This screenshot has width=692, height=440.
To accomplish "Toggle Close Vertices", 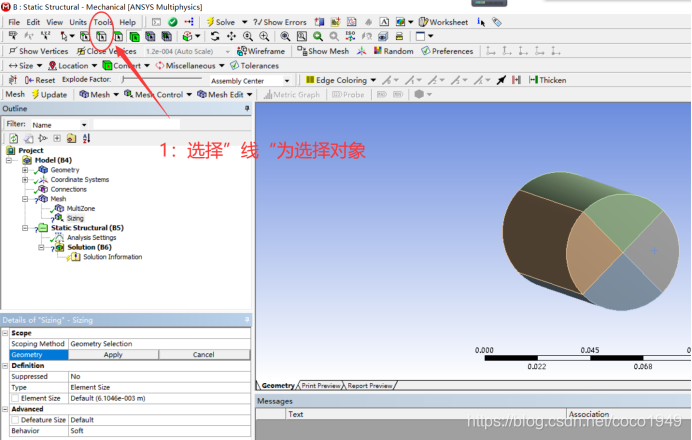I will [x=106, y=51].
